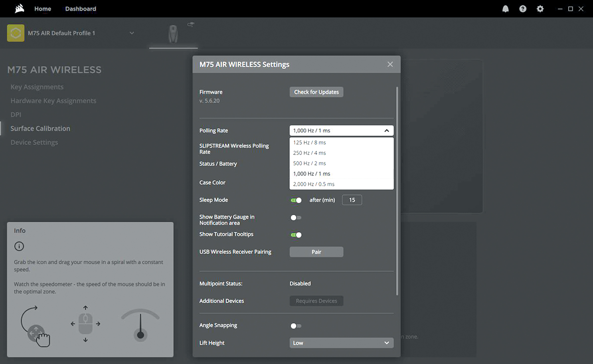Choose 250 Hz / 4 ms option
The width and height of the screenshot is (593, 364).
(x=342, y=153)
